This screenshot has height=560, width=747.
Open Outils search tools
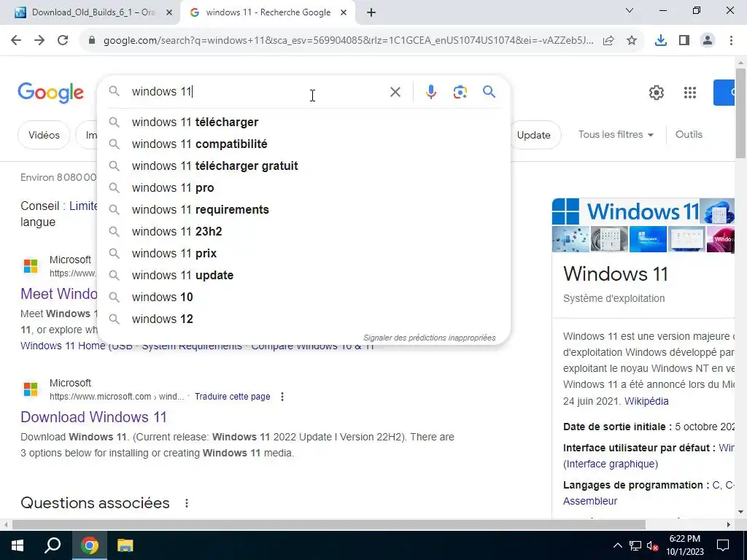click(689, 135)
